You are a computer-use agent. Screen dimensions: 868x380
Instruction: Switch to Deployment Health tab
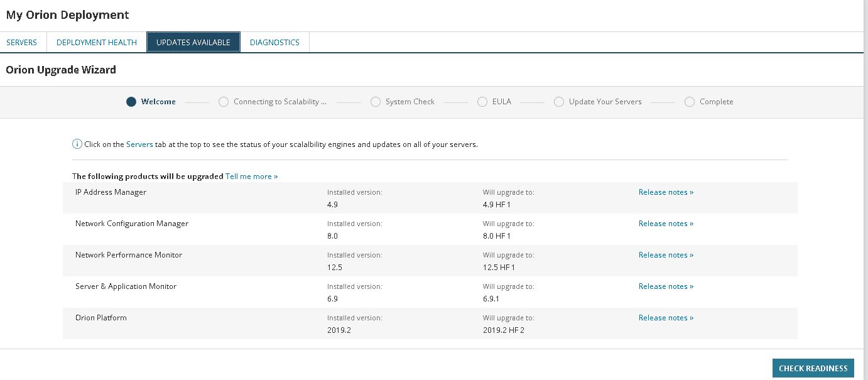pos(97,42)
